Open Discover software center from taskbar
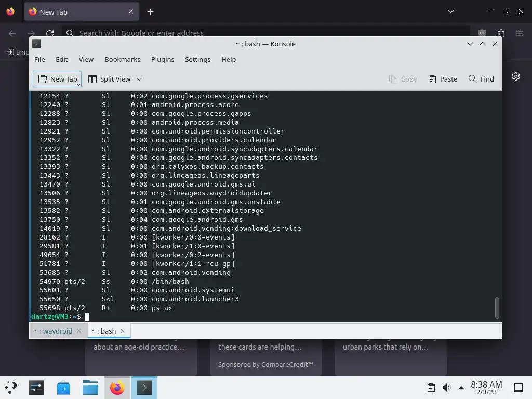 [63, 388]
